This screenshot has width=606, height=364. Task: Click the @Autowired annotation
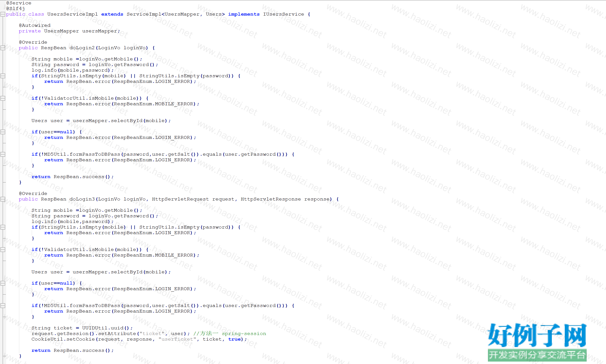35,25
